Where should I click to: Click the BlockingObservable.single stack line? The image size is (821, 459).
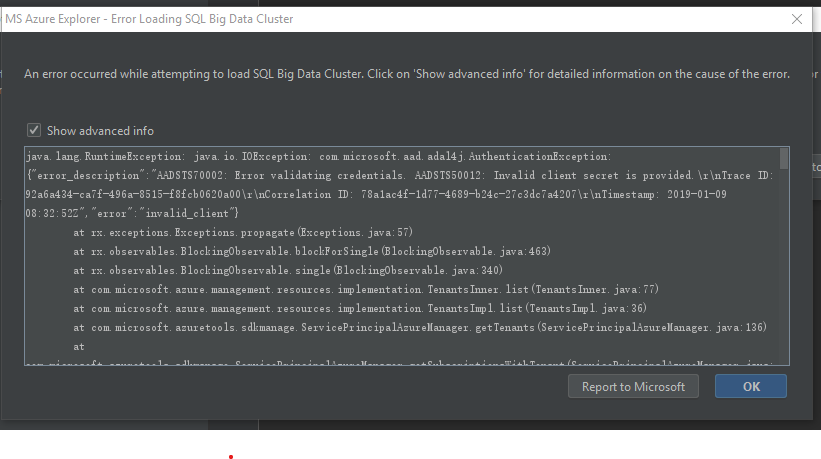(288, 271)
